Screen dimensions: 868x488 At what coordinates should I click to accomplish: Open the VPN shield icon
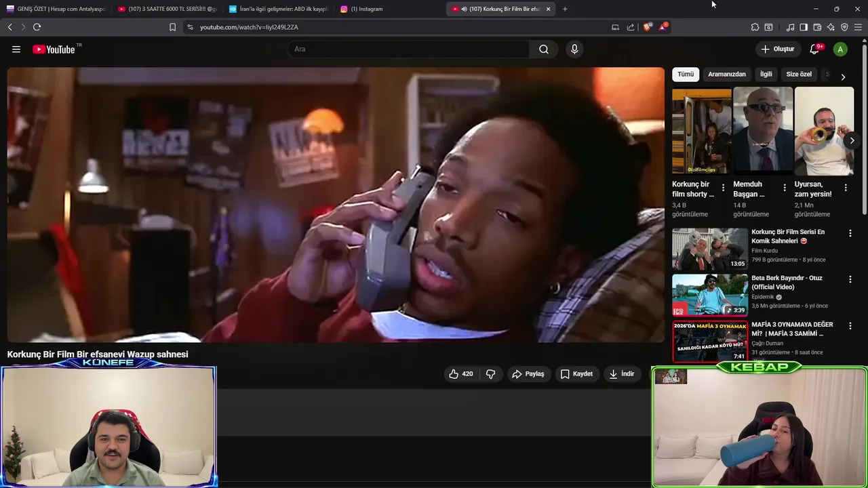(844, 27)
